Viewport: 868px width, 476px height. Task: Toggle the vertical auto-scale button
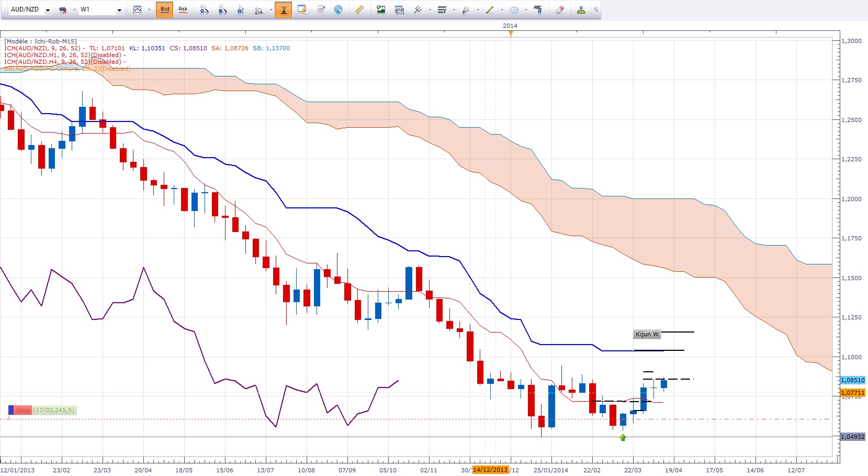point(283,9)
